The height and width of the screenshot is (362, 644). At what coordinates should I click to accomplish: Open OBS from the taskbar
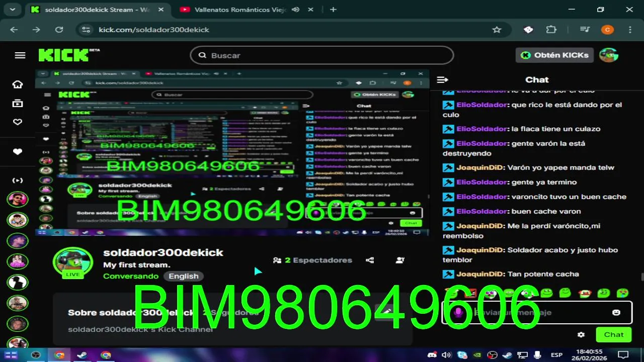pyautogui.click(x=36, y=355)
